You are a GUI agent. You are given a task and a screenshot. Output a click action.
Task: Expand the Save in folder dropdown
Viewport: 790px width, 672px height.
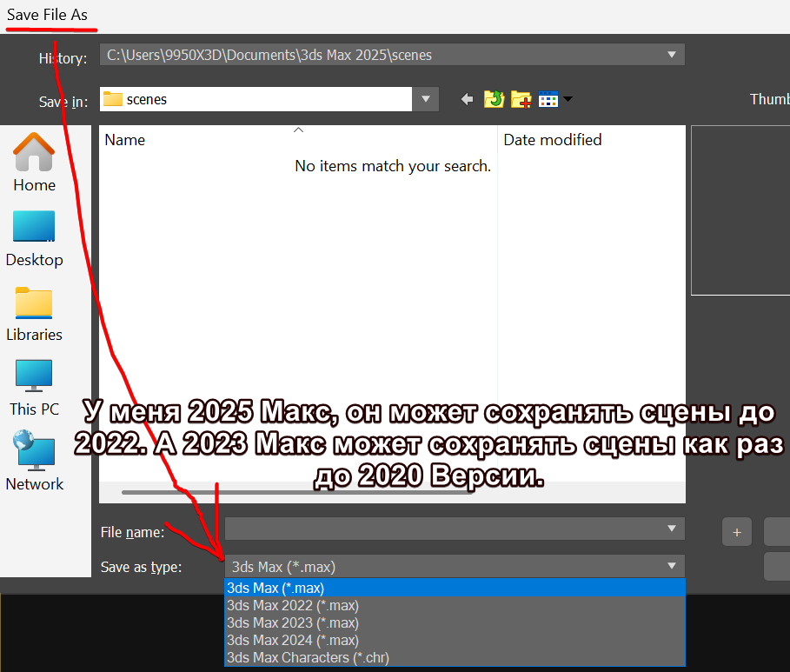tap(426, 99)
